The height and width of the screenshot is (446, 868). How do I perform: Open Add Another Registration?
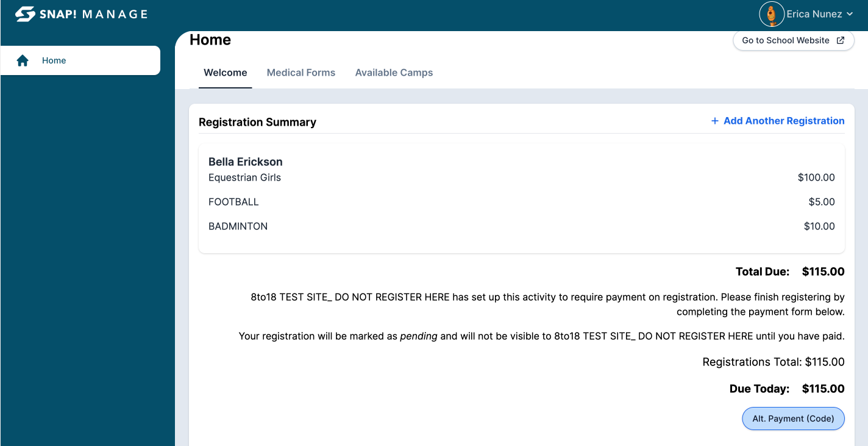coord(783,121)
